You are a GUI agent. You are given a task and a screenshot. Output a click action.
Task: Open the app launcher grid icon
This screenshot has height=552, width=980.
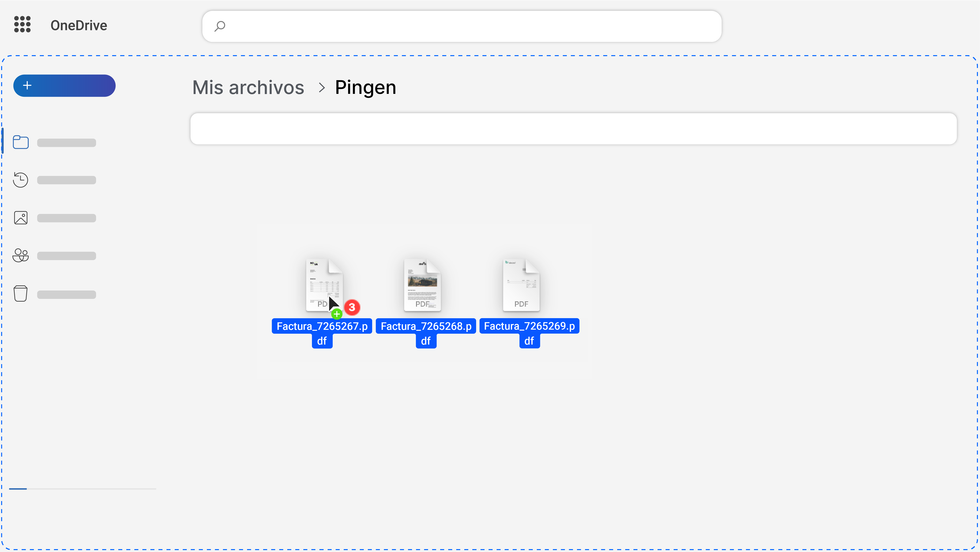tap(22, 24)
